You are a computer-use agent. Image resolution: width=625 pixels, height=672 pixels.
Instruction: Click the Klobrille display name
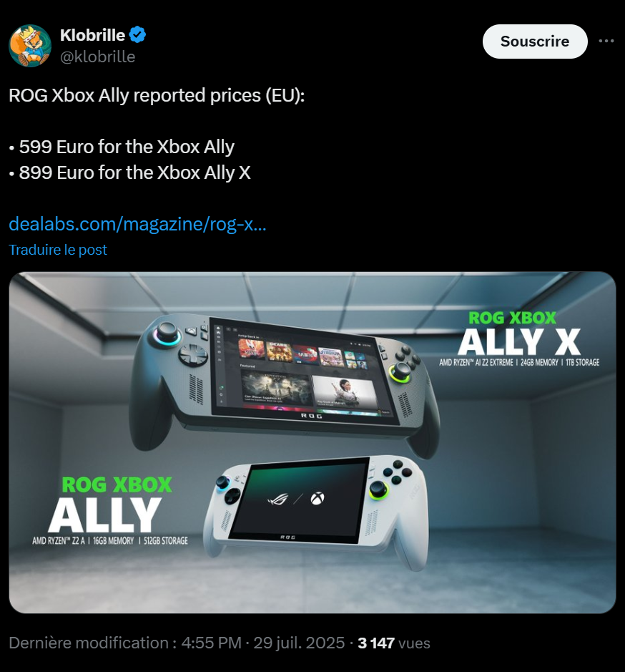pos(92,35)
